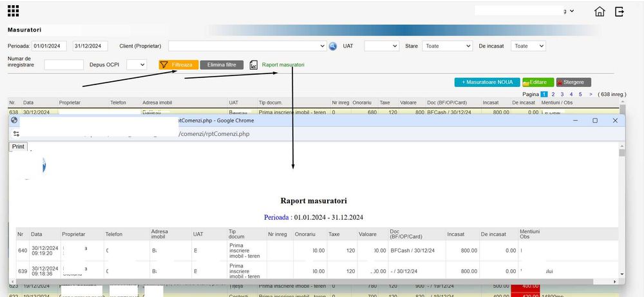This screenshot has width=644, height=297.
Task: Open the De incasat dropdown
Action: (x=528, y=46)
